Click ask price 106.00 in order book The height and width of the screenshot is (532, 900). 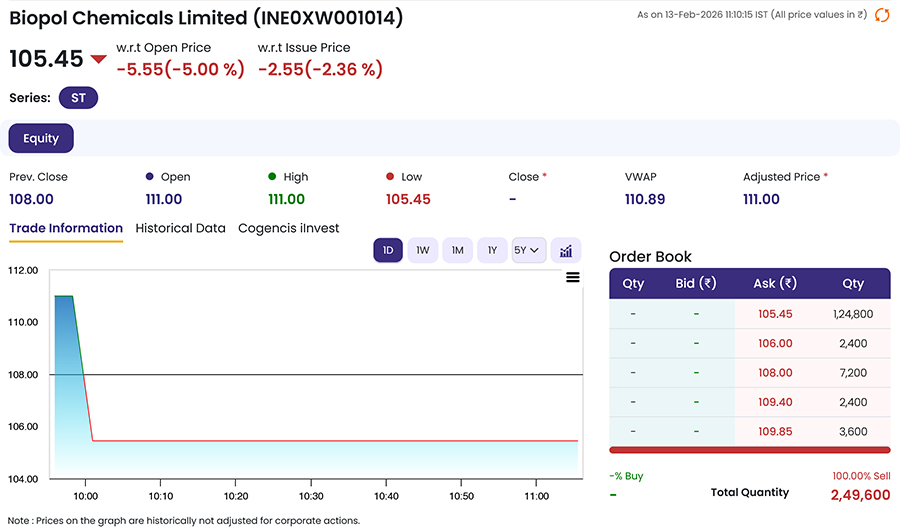(775, 343)
